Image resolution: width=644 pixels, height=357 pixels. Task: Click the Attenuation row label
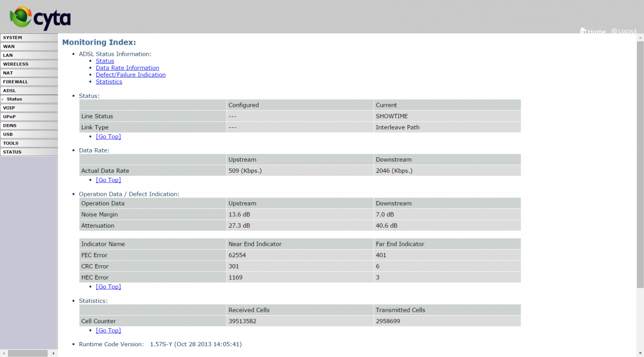[98, 225]
